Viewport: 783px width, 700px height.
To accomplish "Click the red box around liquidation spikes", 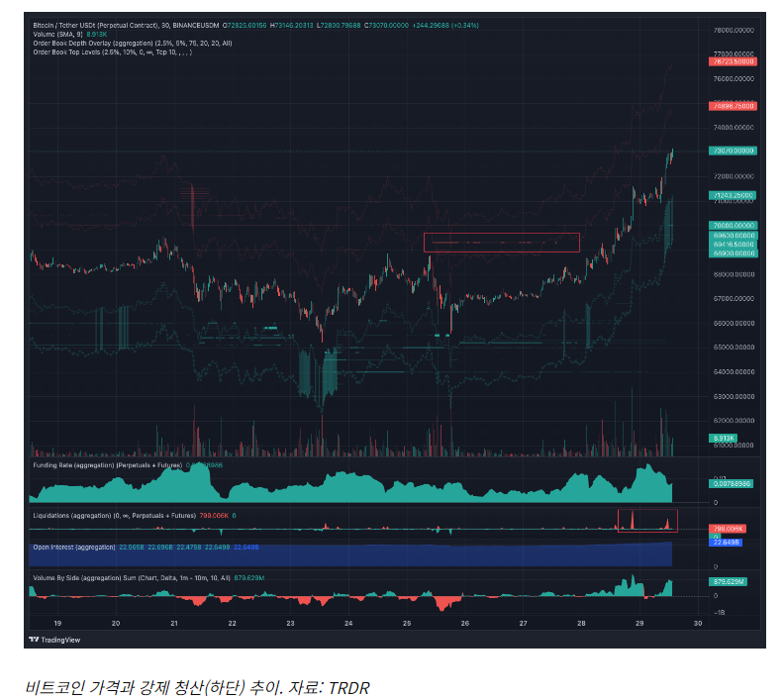I will coord(647,521).
